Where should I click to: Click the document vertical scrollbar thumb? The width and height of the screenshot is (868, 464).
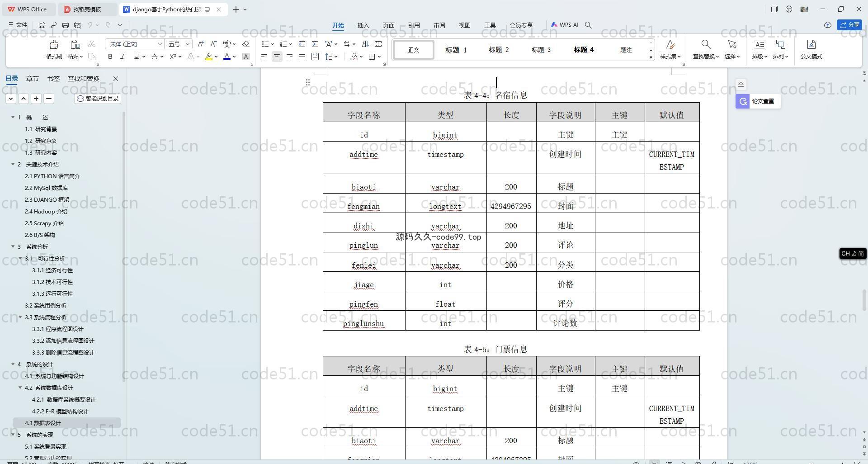(x=864, y=300)
